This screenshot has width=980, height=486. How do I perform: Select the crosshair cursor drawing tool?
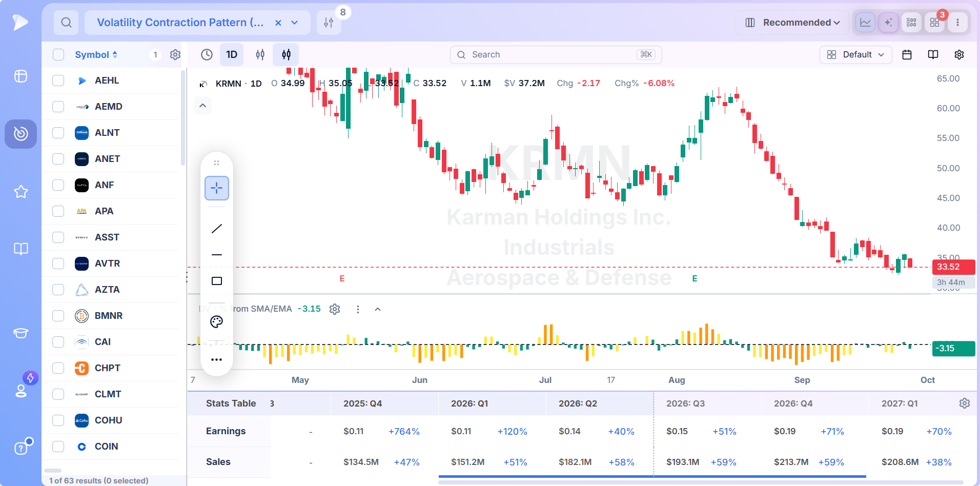click(217, 188)
